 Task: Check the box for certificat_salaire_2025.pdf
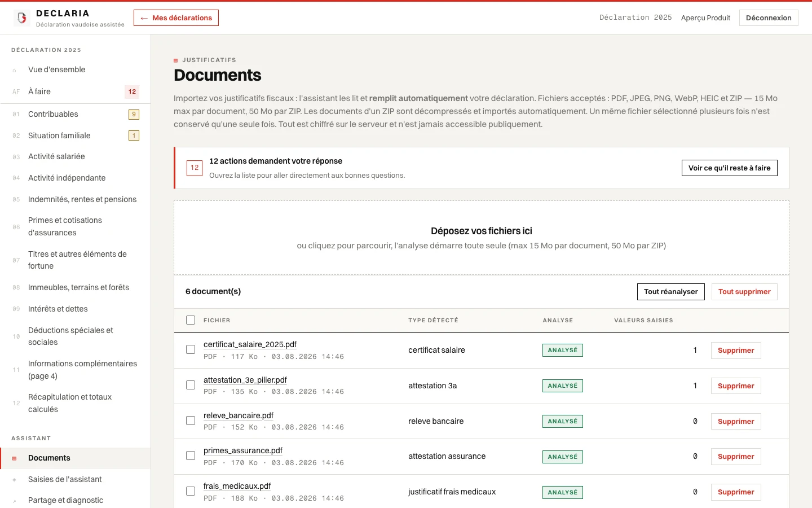pyautogui.click(x=191, y=349)
